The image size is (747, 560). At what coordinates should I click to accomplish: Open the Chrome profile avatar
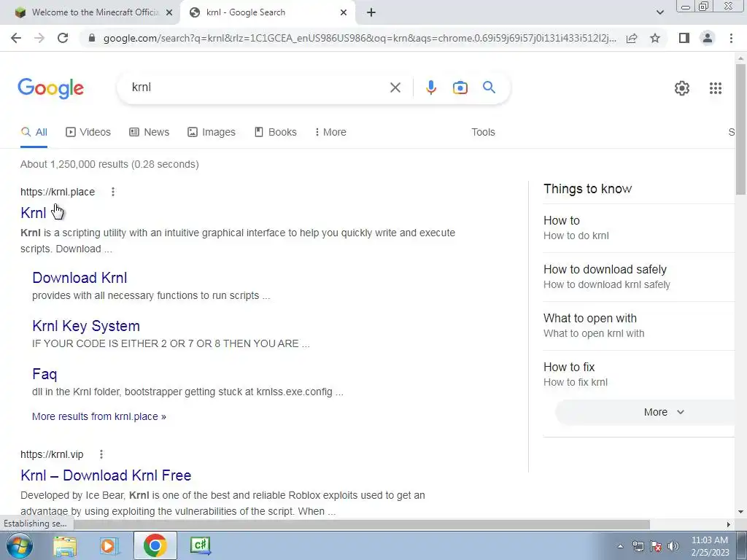(708, 38)
